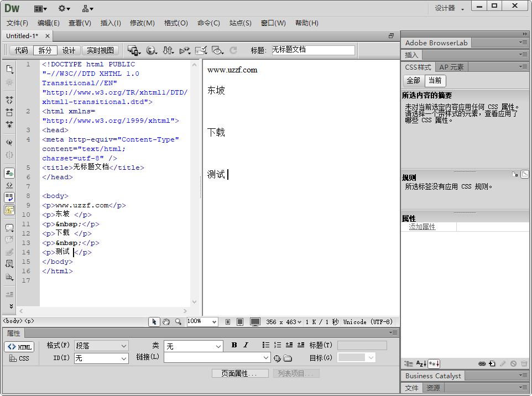Image resolution: width=532 pixels, height=396 pixels.
Task: Show list view Az in CSS panel
Action: pos(421,364)
